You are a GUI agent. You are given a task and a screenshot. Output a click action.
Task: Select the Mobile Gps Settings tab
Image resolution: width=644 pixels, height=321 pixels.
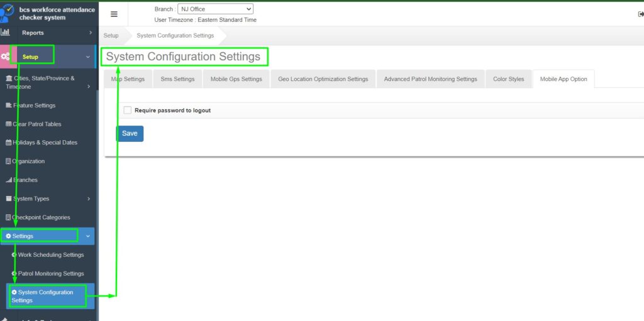[236, 79]
